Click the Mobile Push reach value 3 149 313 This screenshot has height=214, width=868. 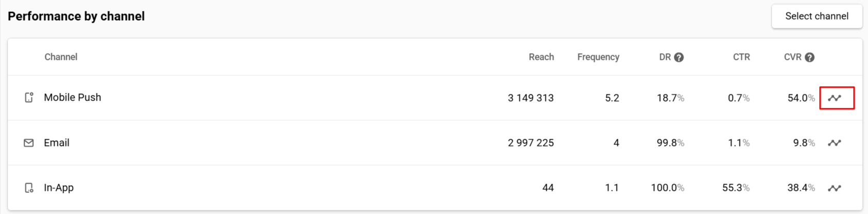[531, 98]
